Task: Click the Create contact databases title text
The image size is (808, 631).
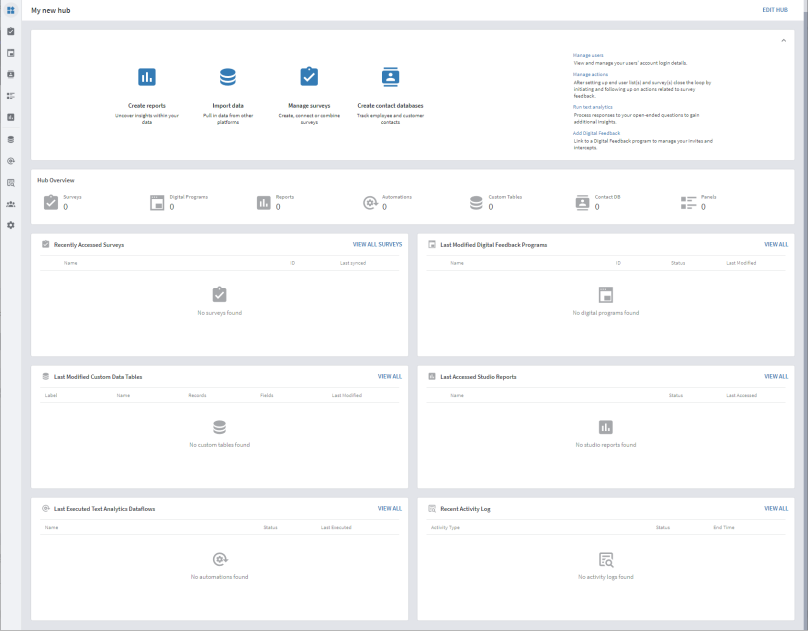Action: point(391,106)
